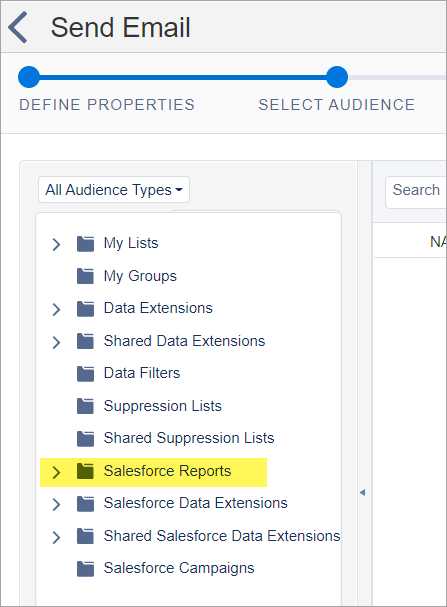Expand Shared Salesforce Data Extensions chevron
The height and width of the screenshot is (607, 447).
pyautogui.click(x=57, y=537)
